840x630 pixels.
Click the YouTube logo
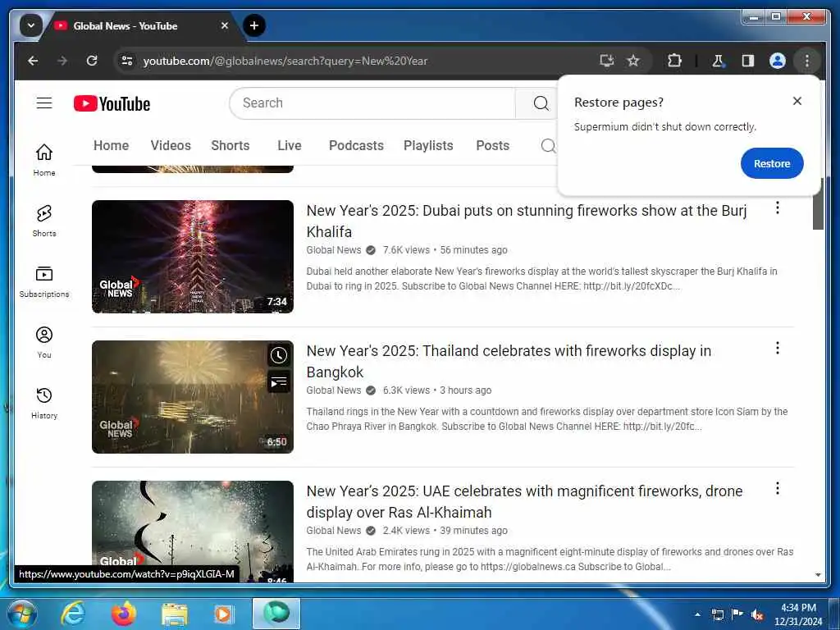coord(112,103)
